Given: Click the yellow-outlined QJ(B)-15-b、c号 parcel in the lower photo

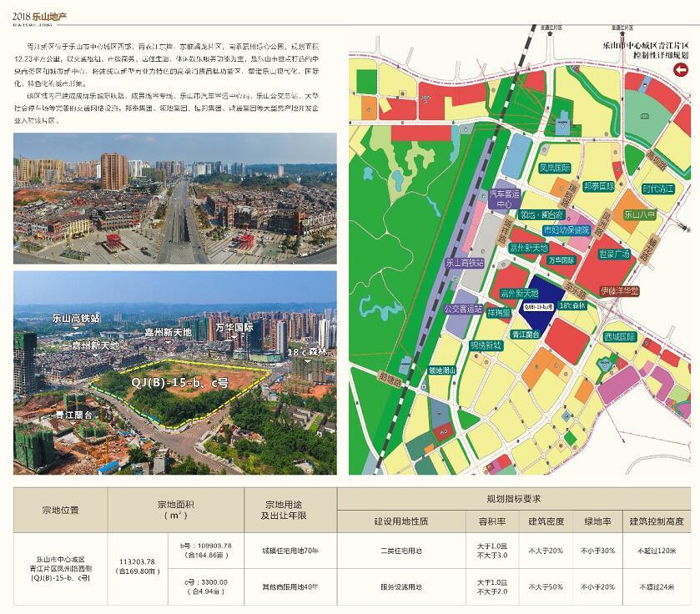Looking at the screenshot, I should click(181, 394).
